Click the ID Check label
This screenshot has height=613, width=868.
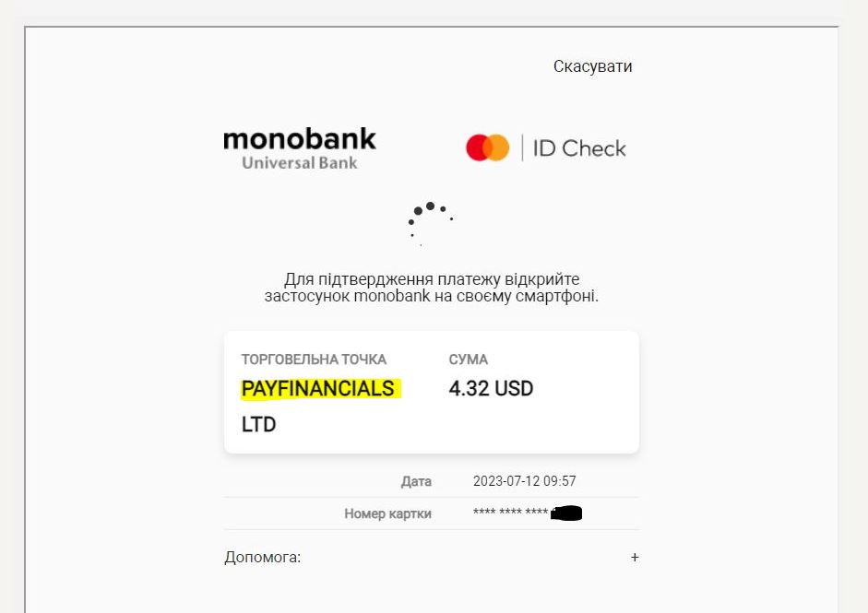click(579, 148)
